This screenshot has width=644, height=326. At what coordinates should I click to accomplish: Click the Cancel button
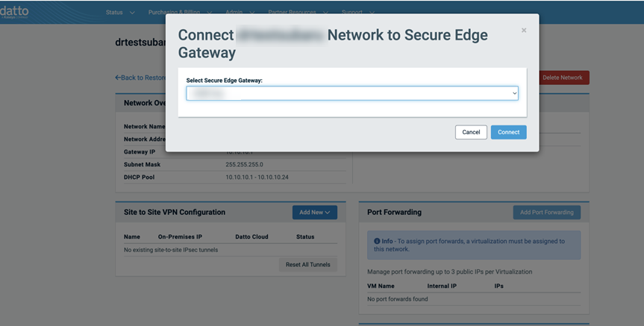(471, 132)
